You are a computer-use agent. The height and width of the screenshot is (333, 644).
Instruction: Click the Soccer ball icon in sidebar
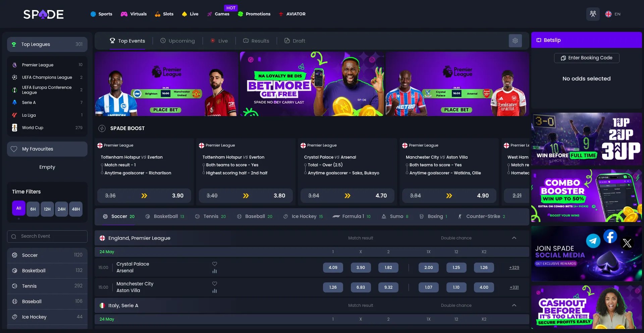[x=15, y=255]
